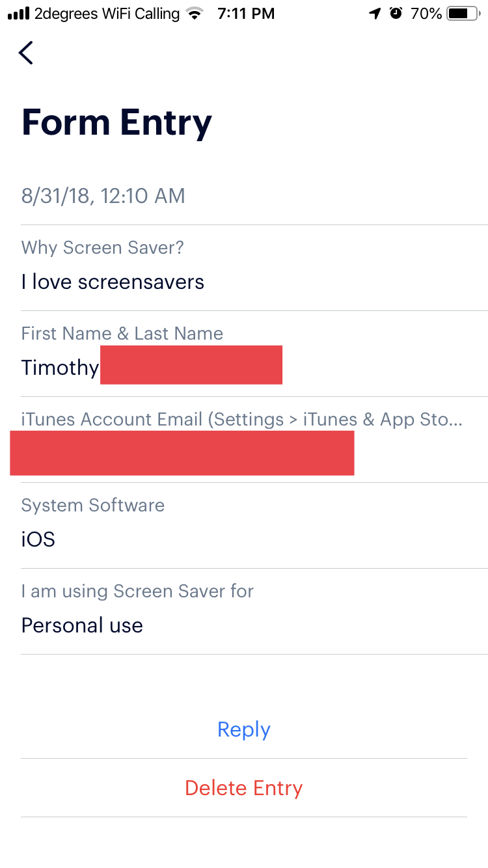
Task: Tap the Why Screen Saver? field label
Action: click(x=103, y=247)
